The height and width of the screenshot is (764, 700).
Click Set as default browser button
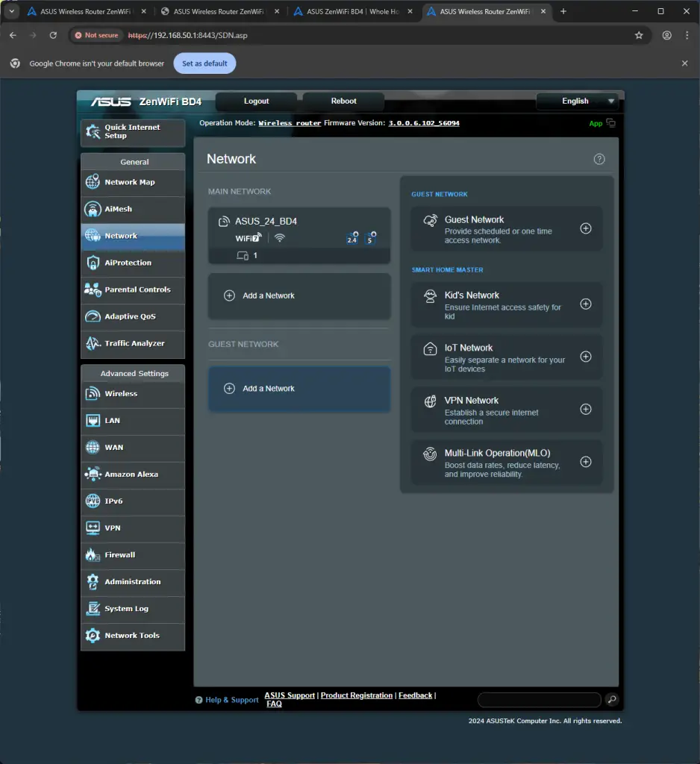tap(204, 63)
